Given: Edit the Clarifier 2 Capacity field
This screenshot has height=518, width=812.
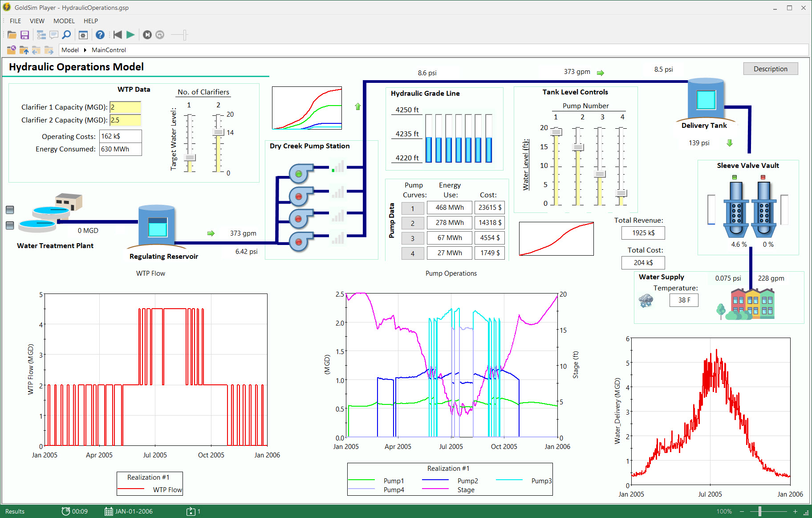Looking at the screenshot, I should (126, 120).
